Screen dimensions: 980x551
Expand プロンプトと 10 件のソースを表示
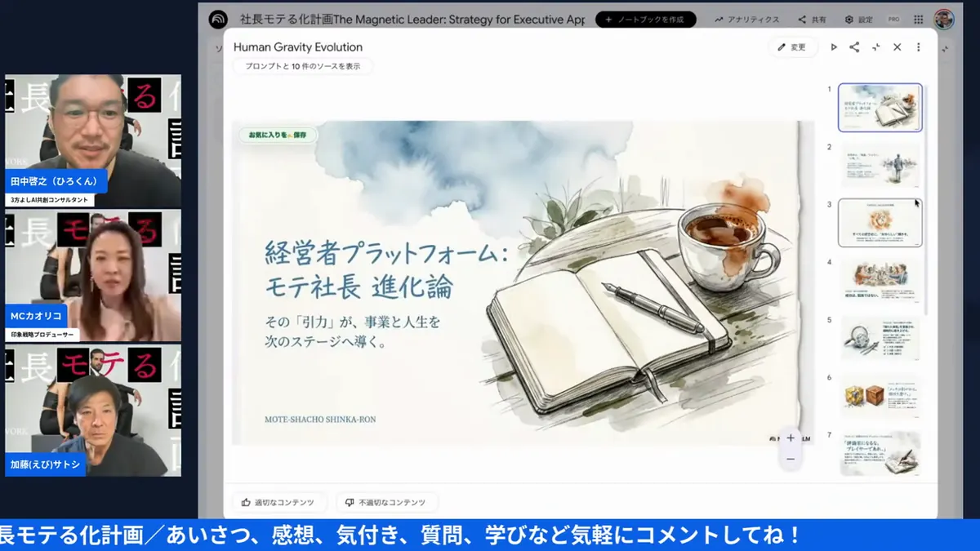(303, 67)
